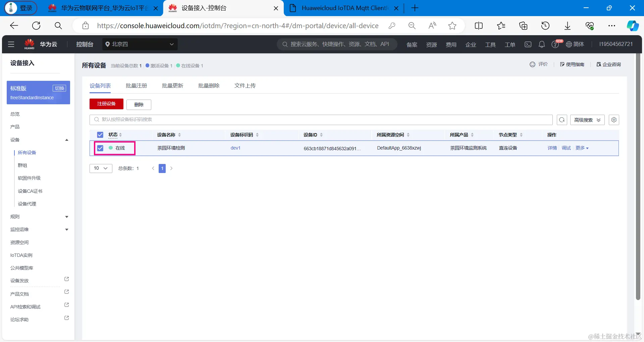Open the page size dropdown showing 10
The height and width of the screenshot is (342, 644).
(x=101, y=168)
